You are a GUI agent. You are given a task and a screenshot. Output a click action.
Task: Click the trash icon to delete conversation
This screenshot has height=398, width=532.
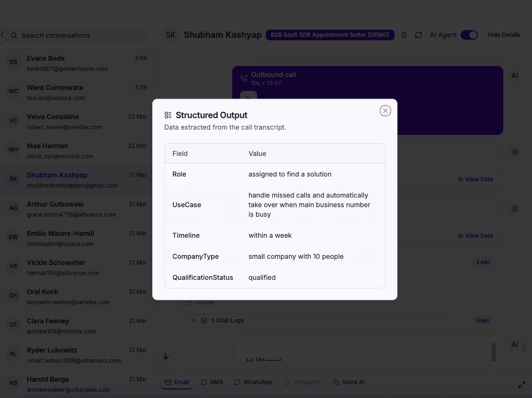coord(404,34)
